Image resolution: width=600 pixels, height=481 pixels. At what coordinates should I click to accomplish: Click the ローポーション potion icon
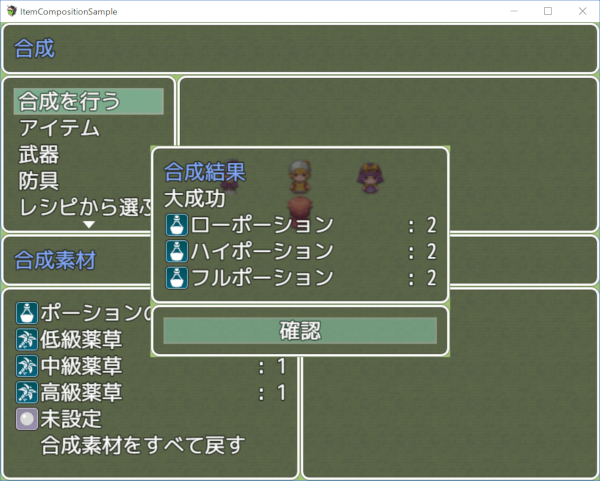[176, 225]
